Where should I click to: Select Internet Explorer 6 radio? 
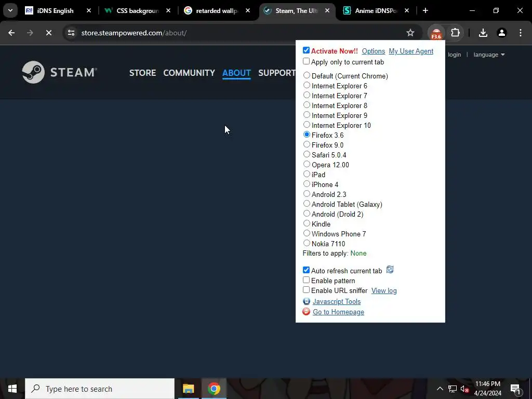click(307, 85)
